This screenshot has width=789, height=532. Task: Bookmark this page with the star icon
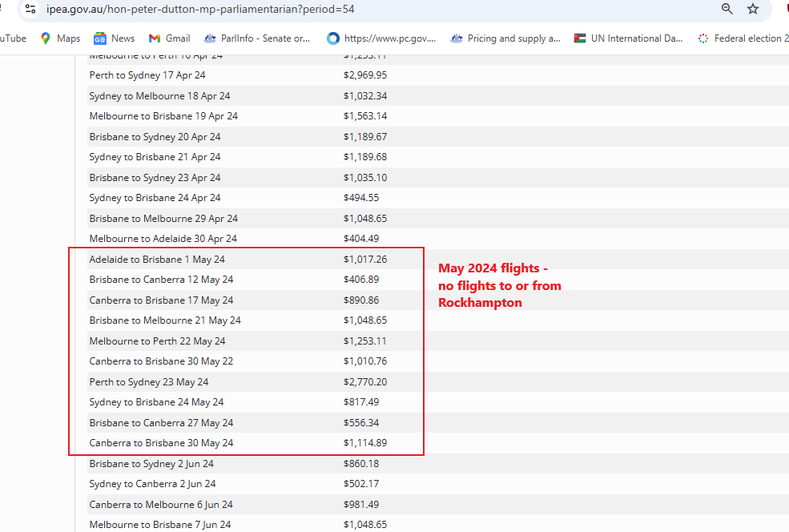753,9
